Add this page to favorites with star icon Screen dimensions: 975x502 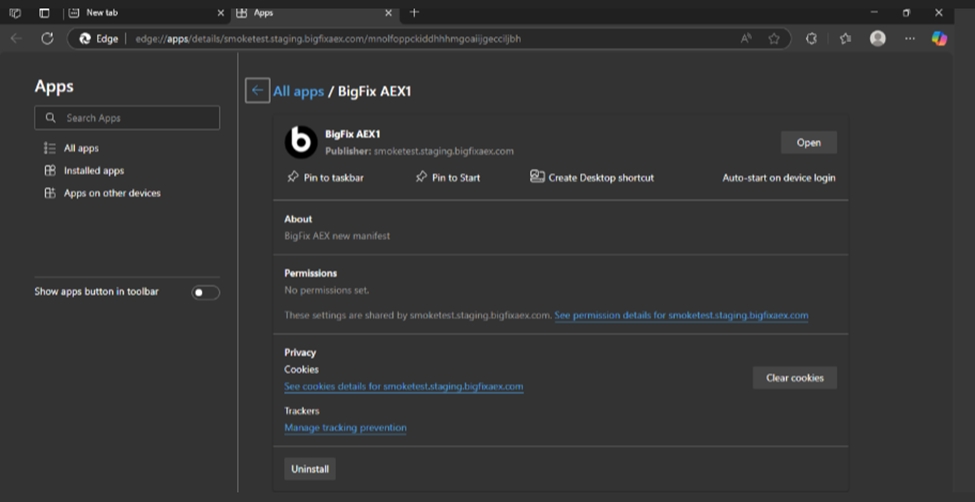coord(774,38)
